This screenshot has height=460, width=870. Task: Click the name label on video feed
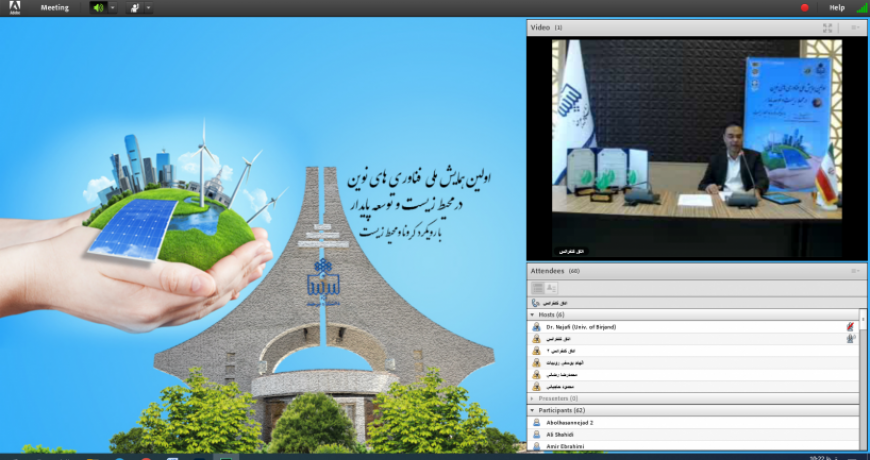click(571, 252)
